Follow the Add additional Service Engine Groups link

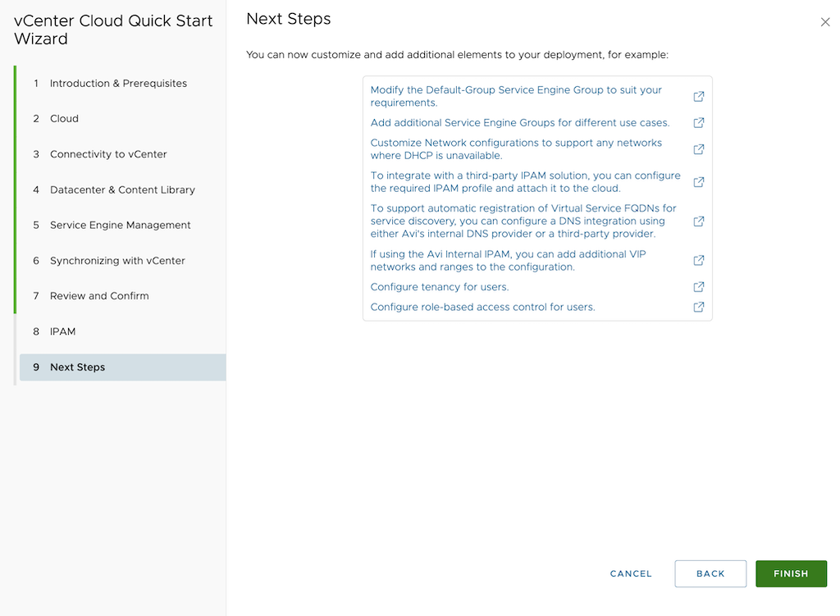pos(520,123)
